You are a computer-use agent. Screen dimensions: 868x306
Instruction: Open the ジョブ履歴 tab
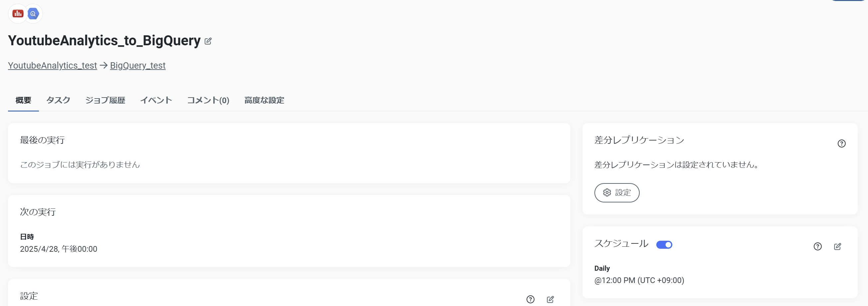(x=105, y=100)
